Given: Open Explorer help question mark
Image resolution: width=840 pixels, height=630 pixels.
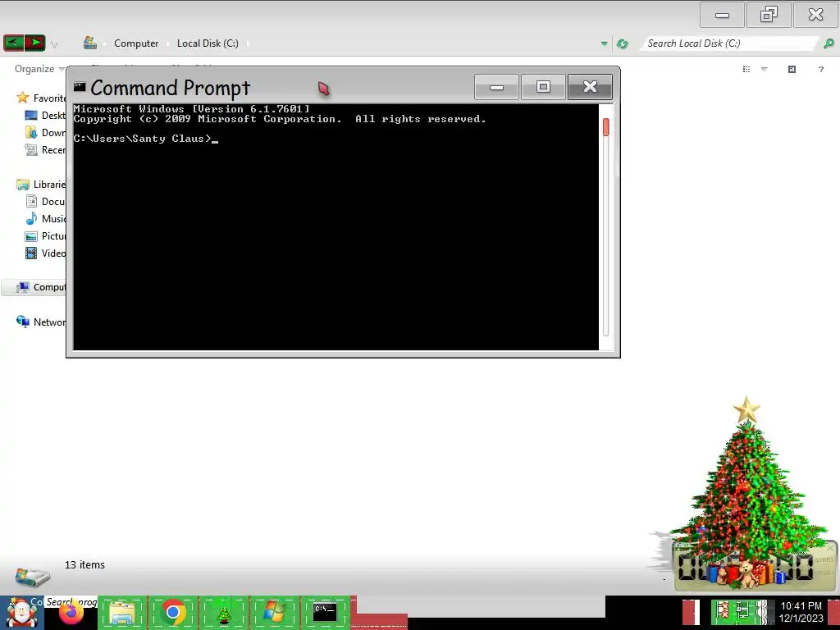Looking at the screenshot, I should [x=820, y=69].
